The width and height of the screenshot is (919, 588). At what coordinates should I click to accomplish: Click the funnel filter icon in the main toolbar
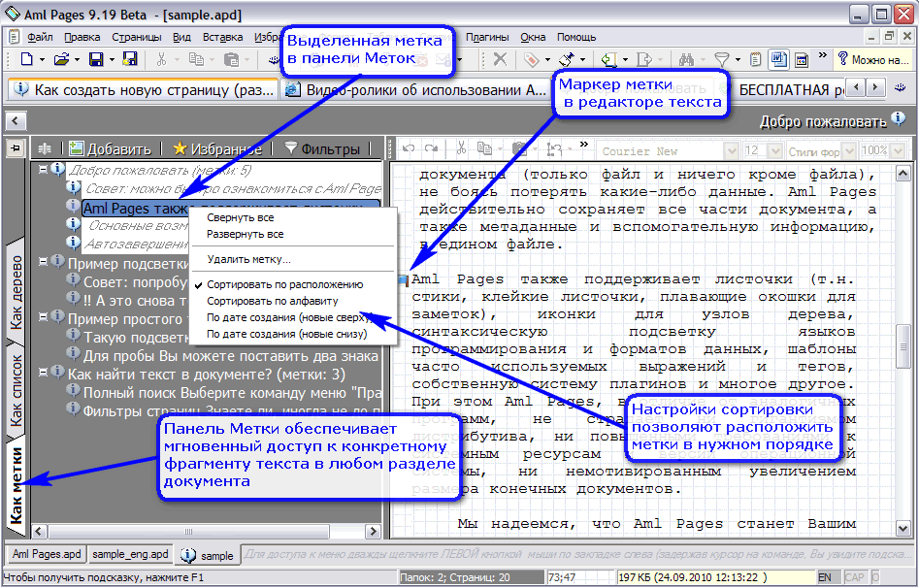(721, 59)
